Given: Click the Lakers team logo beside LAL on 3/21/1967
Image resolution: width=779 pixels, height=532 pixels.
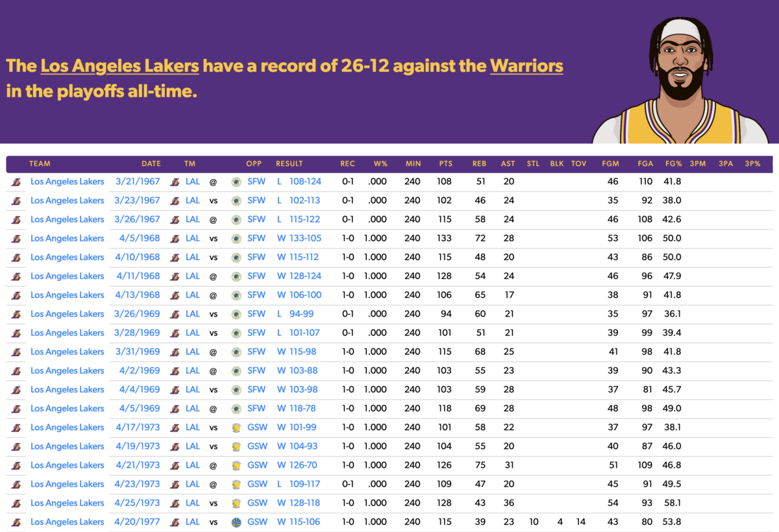Looking at the screenshot, I should 175,182.
